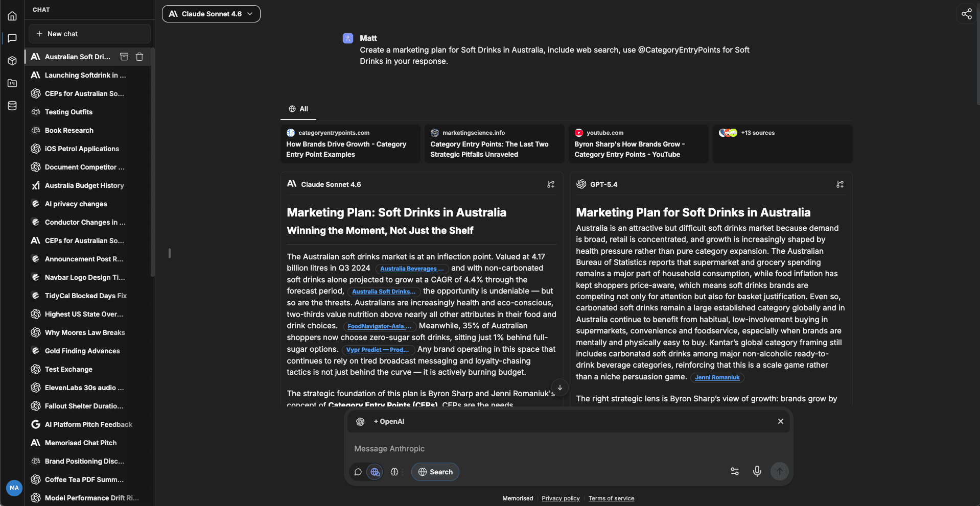Viewport: 980px width, 506px height.
Task: Delete the Australian Soft Drinks chat
Action: pos(139,57)
